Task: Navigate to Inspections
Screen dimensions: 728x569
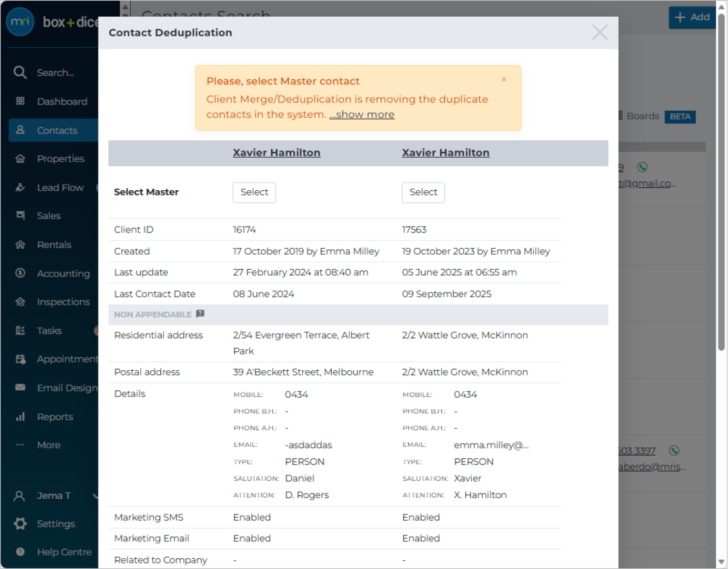Action: pos(63,302)
